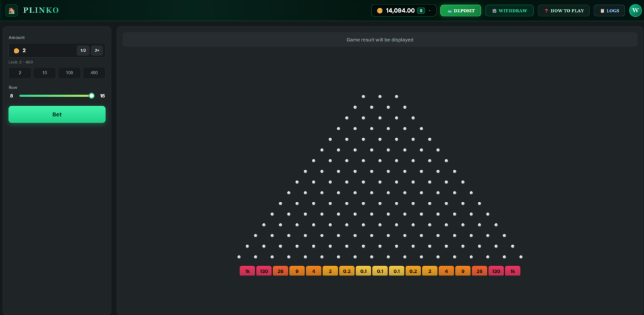This screenshot has width=644, height=315.
Task: Click the 1k multiplier slot at the row's right end
Action: point(513,271)
